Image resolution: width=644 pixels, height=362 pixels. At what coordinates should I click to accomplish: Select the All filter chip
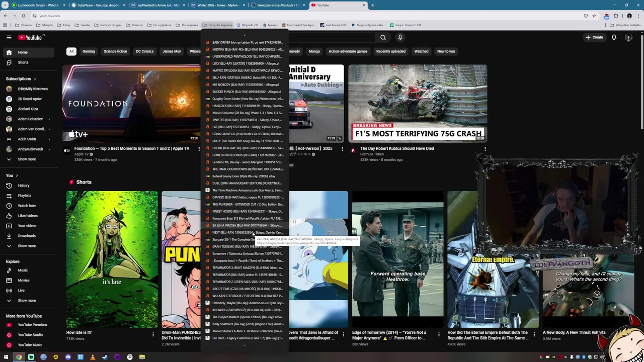click(x=71, y=51)
